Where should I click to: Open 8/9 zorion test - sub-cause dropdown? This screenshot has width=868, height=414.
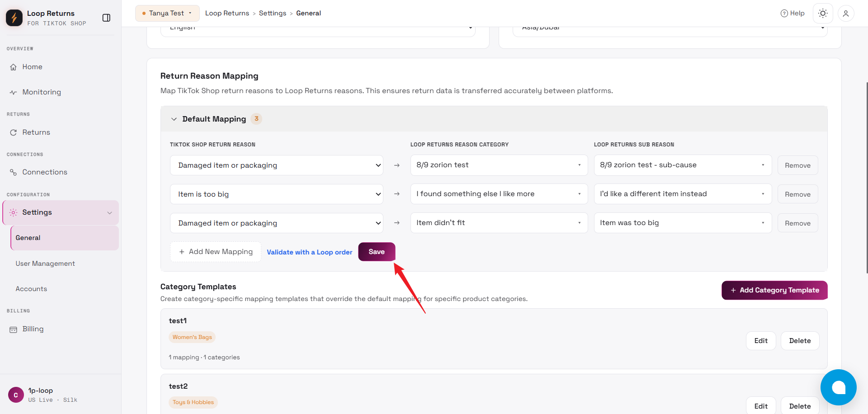683,165
